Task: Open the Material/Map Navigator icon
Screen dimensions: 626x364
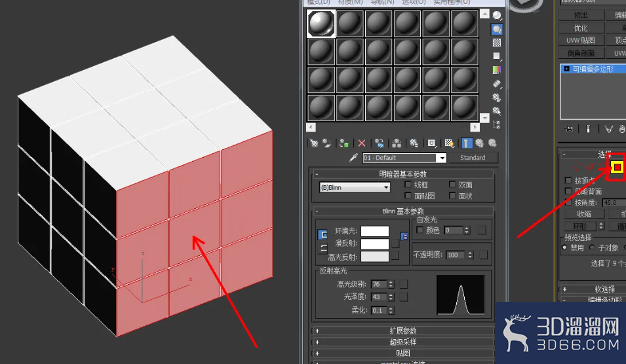Action: [497, 124]
